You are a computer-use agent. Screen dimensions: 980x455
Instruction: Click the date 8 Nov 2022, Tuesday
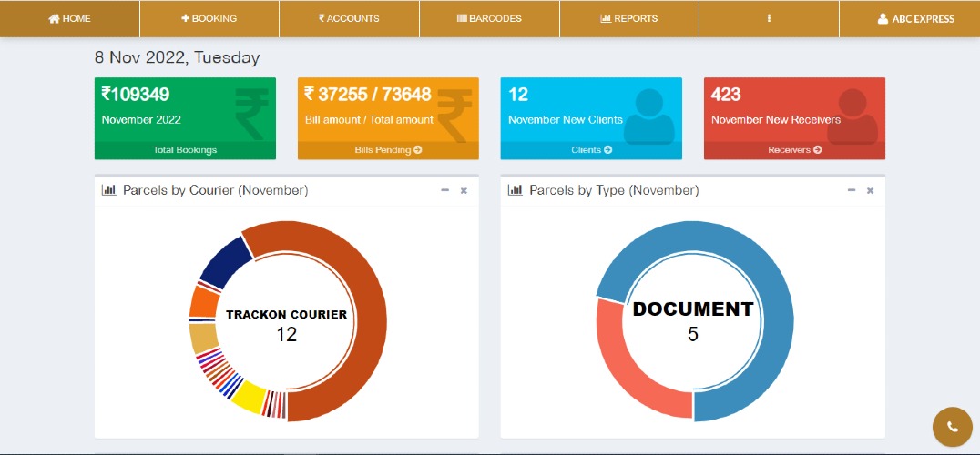pos(177,58)
